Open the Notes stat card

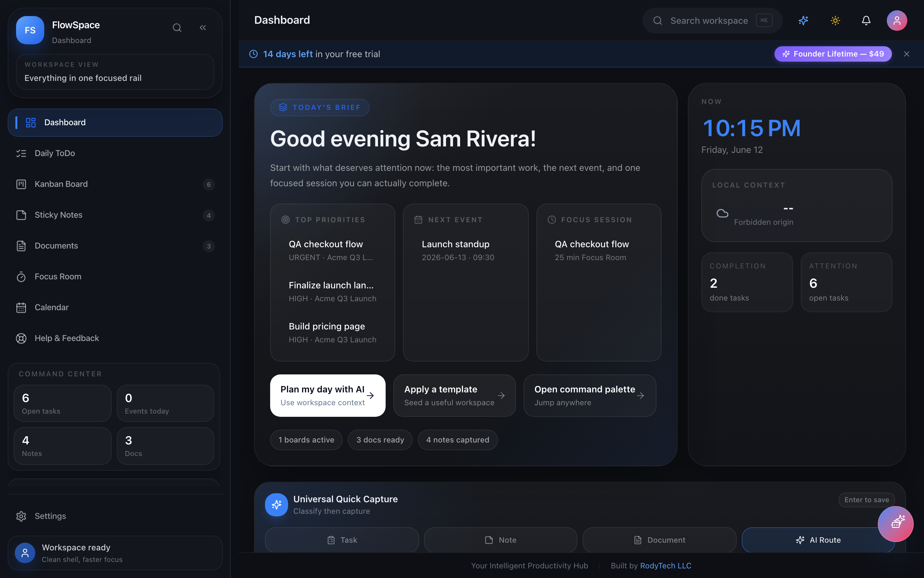point(63,446)
